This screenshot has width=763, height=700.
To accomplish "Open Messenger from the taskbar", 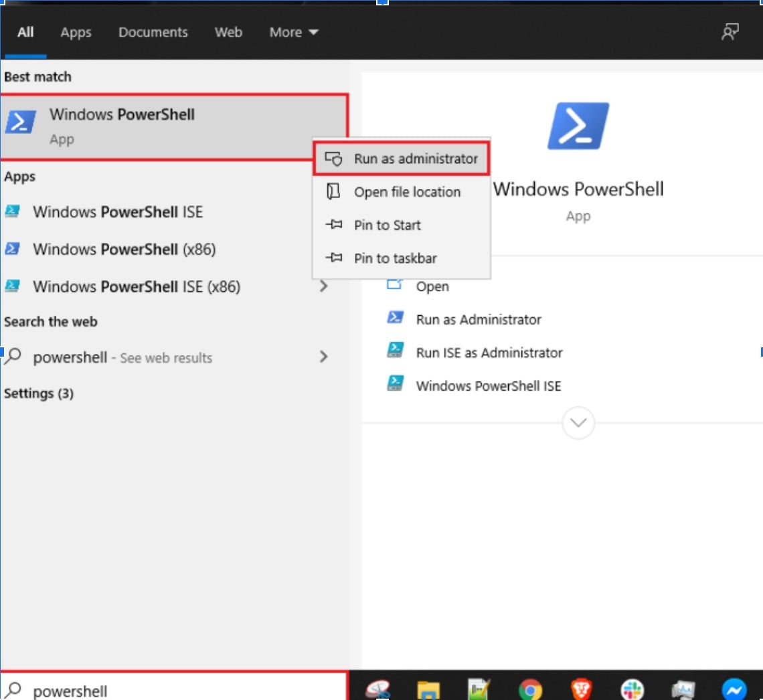I will click(734, 689).
